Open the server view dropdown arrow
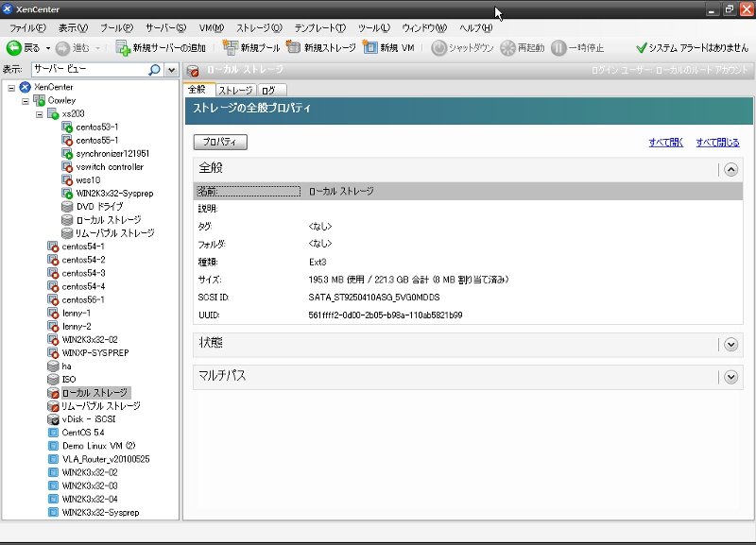 (172, 70)
